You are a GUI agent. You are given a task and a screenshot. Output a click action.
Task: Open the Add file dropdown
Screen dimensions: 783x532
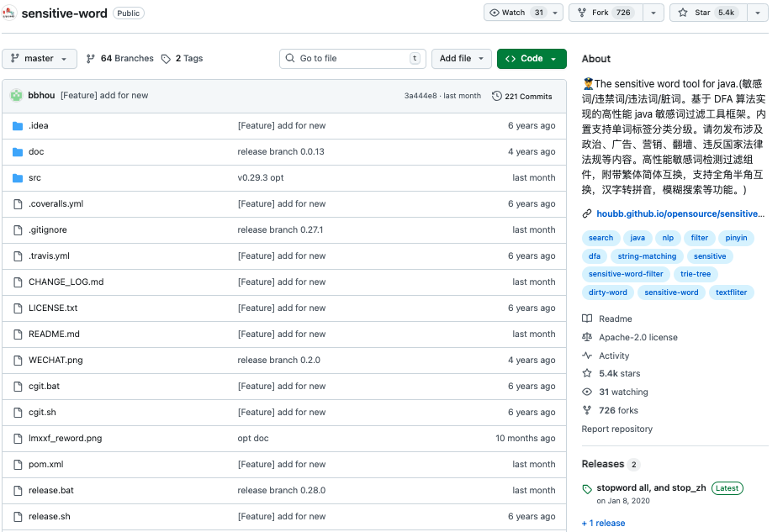click(461, 58)
